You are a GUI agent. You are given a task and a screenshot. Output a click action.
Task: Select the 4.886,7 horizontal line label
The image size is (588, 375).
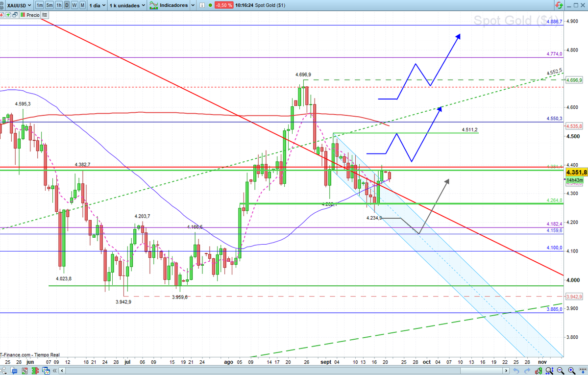click(554, 23)
